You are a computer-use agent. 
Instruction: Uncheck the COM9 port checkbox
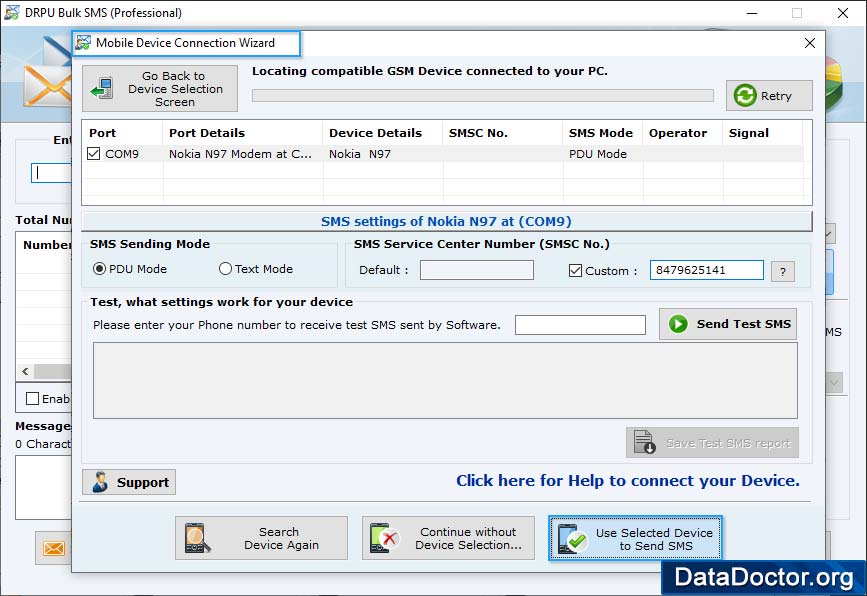[x=93, y=154]
